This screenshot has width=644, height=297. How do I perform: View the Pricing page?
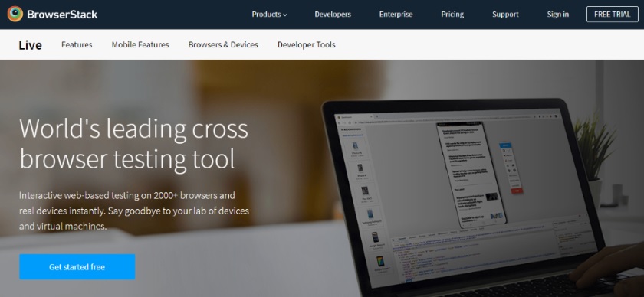452,15
